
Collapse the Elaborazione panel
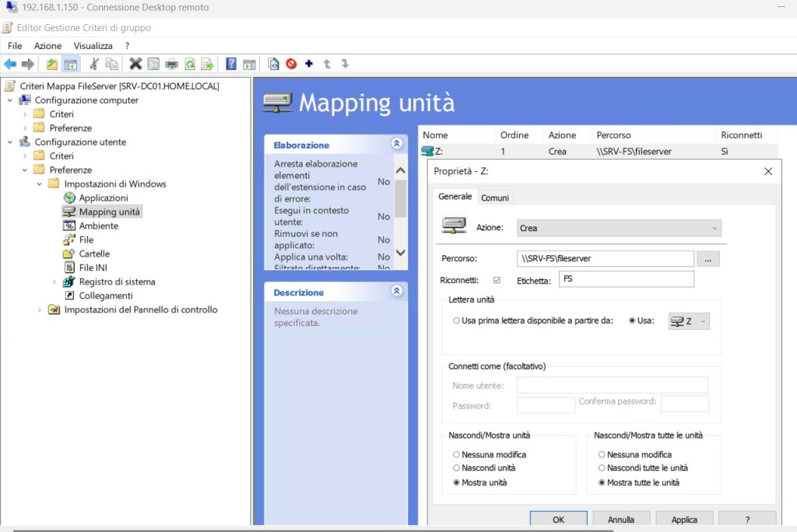(x=397, y=144)
